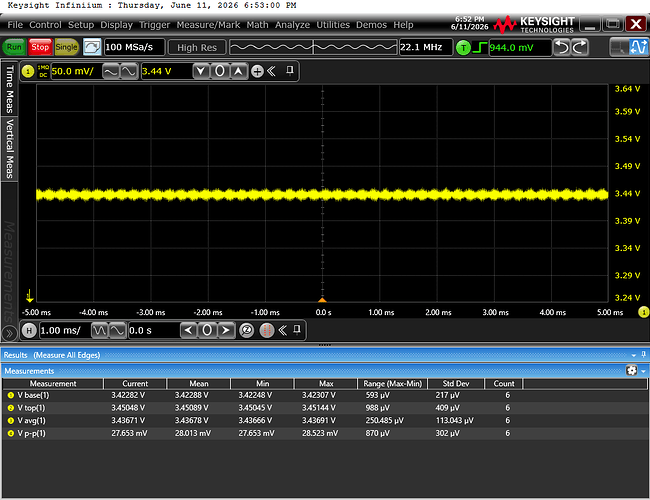
Task: Open the Measurements settings gear icon
Action: tap(632, 370)
